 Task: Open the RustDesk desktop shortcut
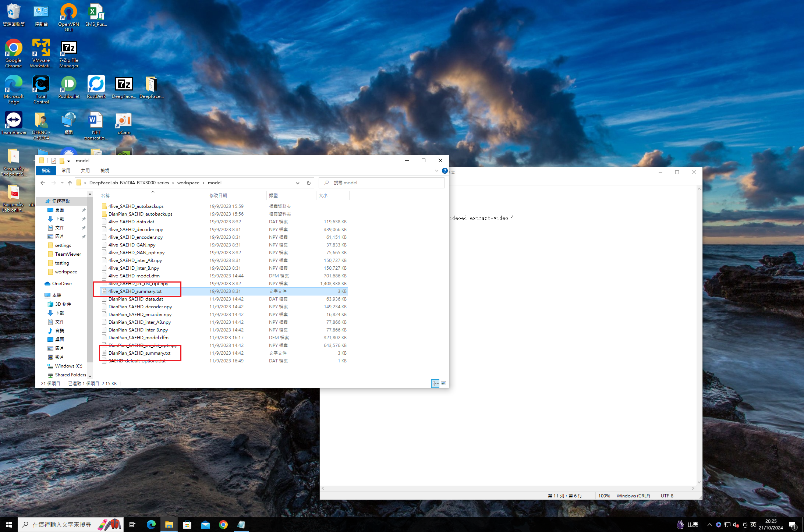96,87
